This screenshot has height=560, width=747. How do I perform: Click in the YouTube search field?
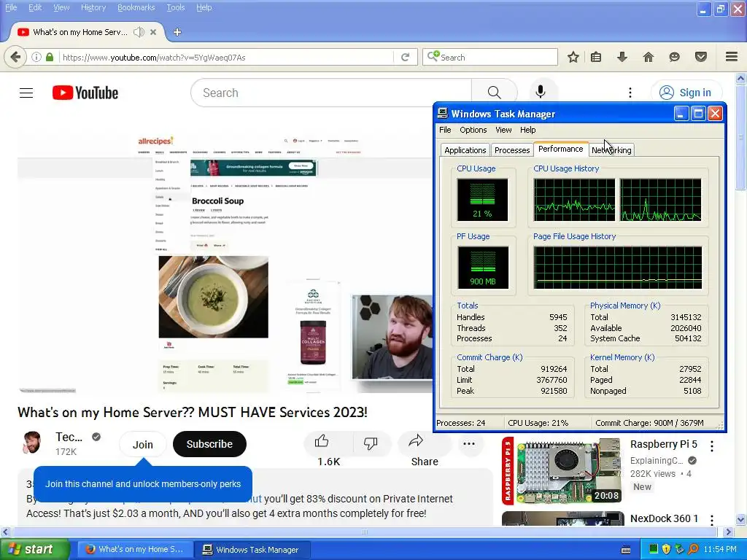[x=331, y=93]
